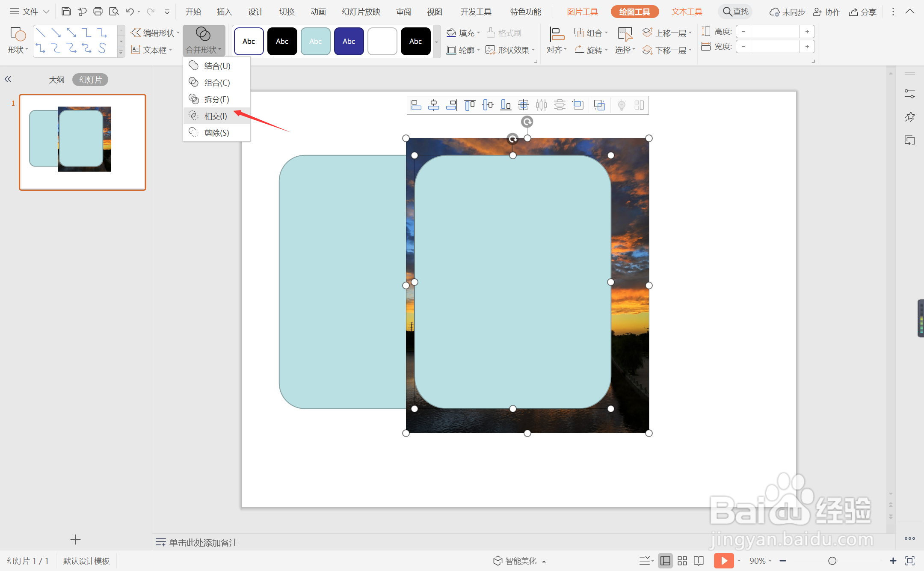Select 相交(I) from merge shapes menu

(x=216, y=116)
